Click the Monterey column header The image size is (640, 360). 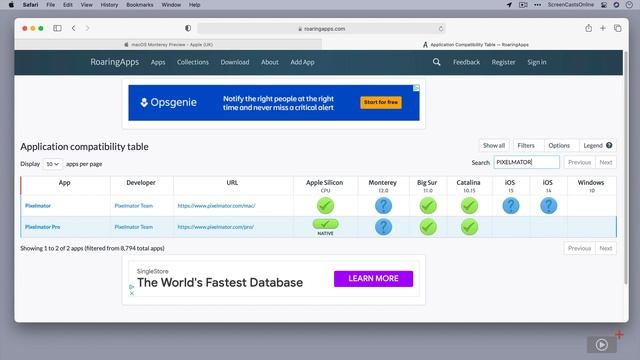(x=382, y=185)
